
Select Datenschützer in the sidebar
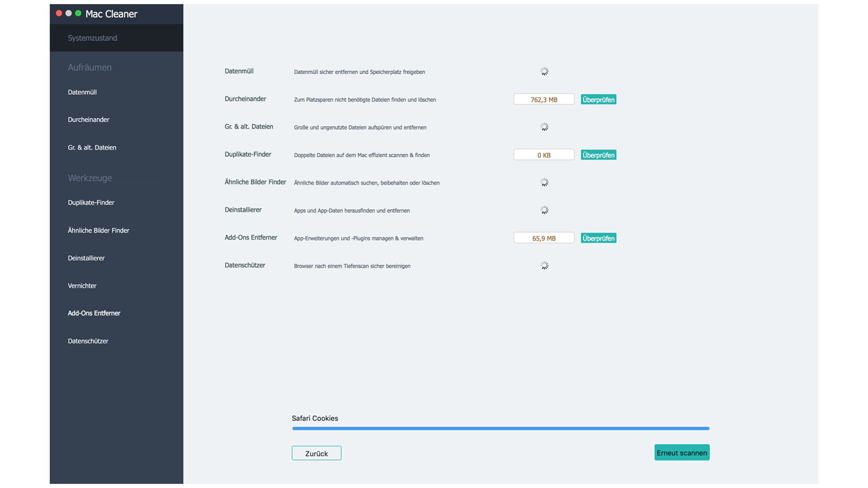pyautogui.click(x=88, y=341)
